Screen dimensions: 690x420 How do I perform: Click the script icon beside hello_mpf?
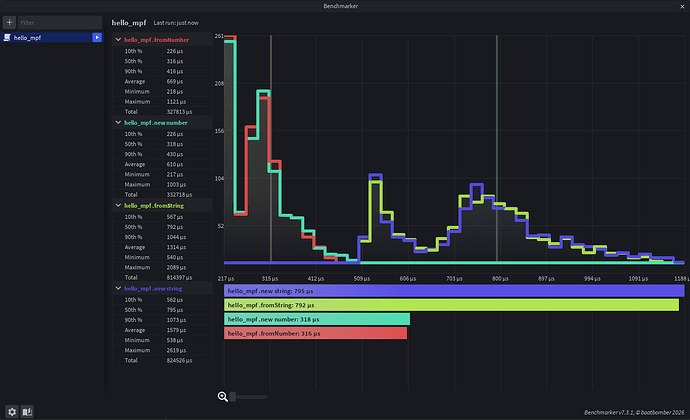pos(7,38)
